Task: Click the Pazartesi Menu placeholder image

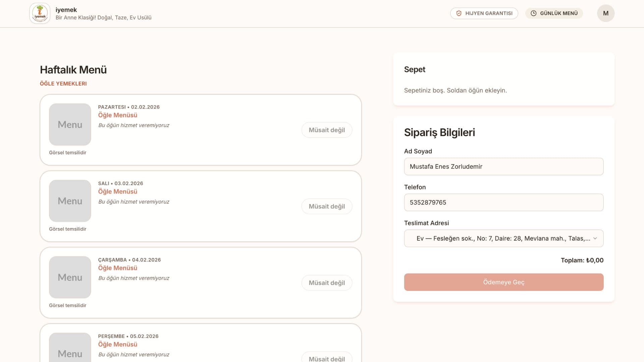Action: (x=70, y=124)
